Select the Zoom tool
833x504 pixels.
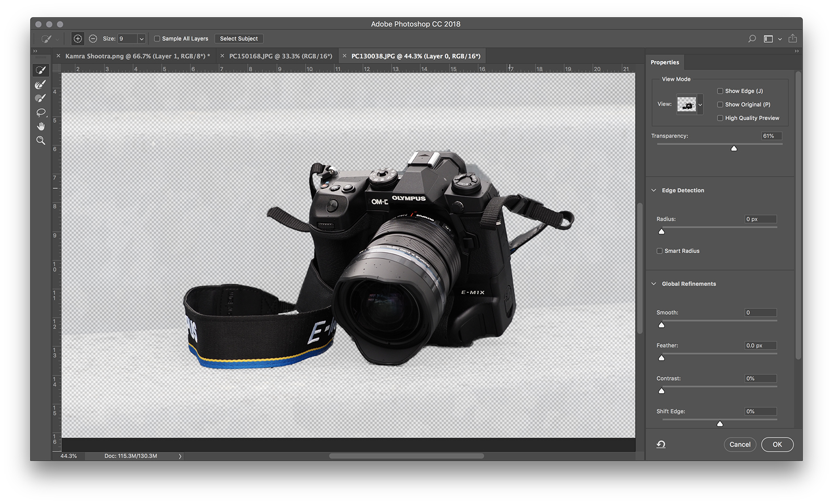(x=41, y=140)
